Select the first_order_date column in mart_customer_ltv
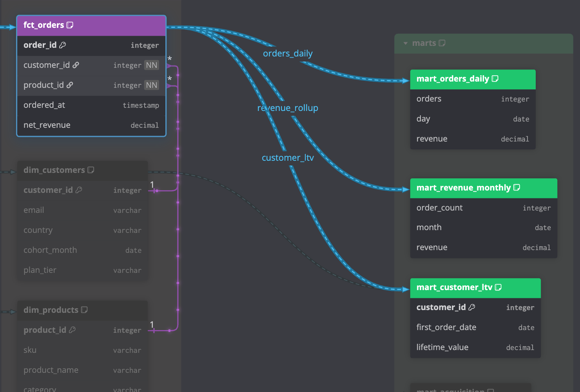580x392 pixels. [x=475, y=328]
